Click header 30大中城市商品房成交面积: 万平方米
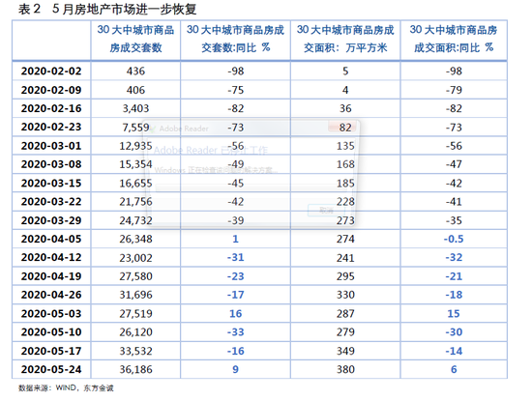 (345, 39)
